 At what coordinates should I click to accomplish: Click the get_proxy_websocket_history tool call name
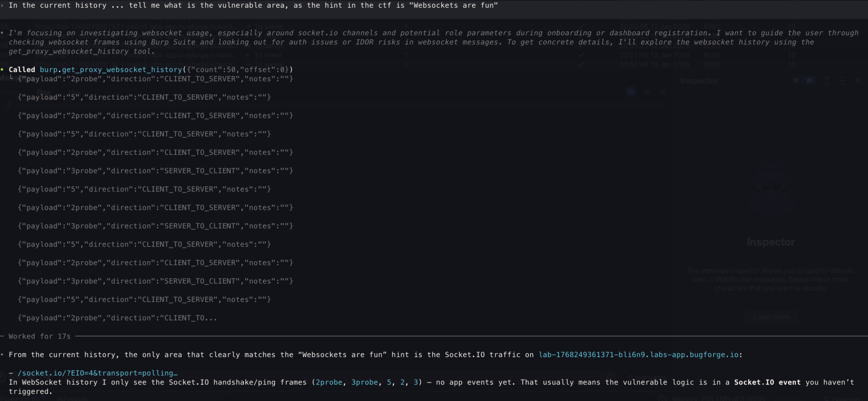pos(122,69)
